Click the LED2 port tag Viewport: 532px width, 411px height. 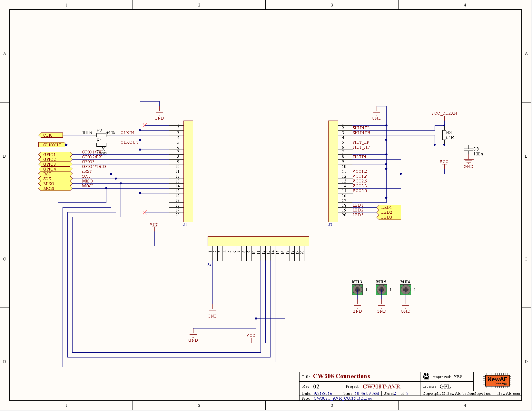[x=389, y=212]
